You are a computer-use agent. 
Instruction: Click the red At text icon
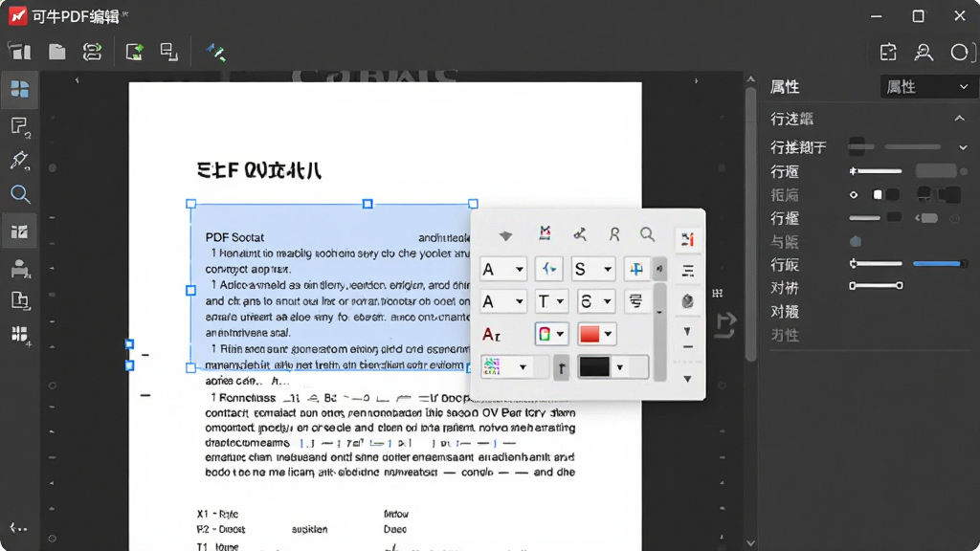point(491,334)
